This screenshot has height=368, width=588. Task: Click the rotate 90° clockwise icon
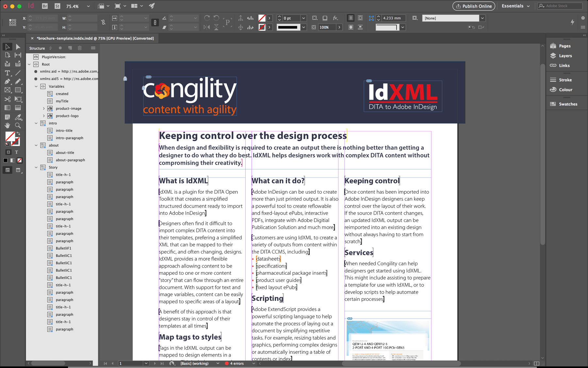pos(207,18)
